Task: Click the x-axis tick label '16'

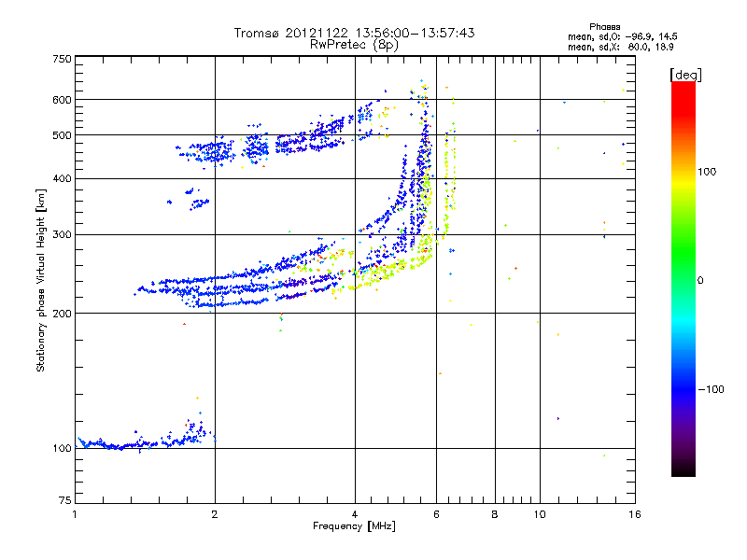Action: click(x=635, y=514)
